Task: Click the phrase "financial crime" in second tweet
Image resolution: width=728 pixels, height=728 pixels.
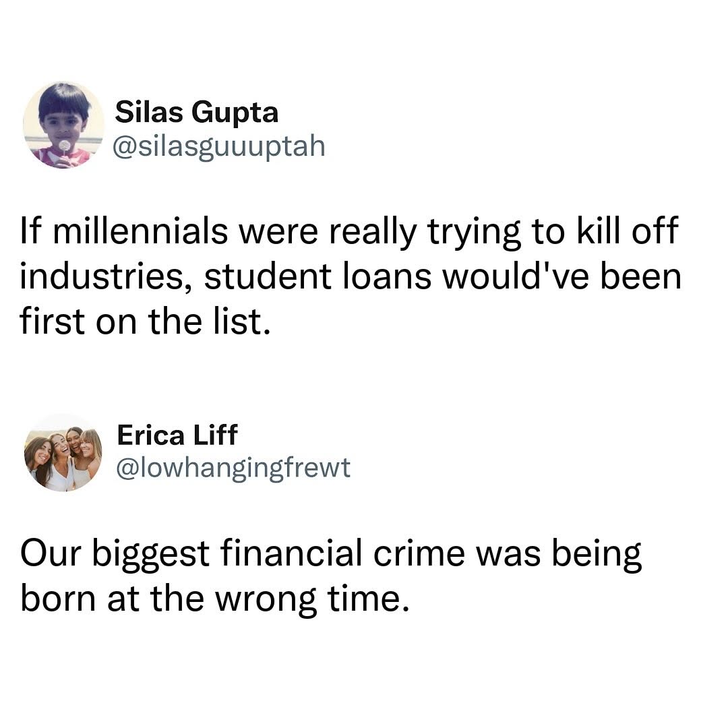Action: click(342, 553)
